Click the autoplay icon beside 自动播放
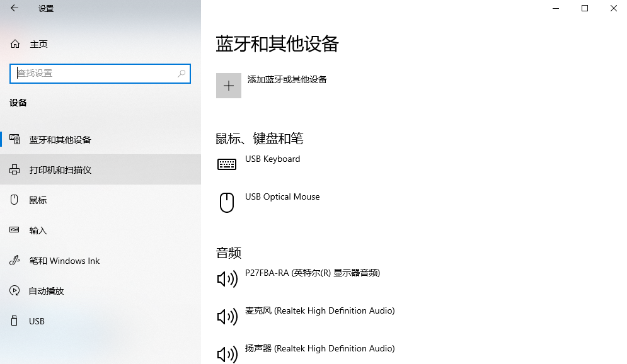Viewport: 627px width, 364px height. click(x=14, y=290)
